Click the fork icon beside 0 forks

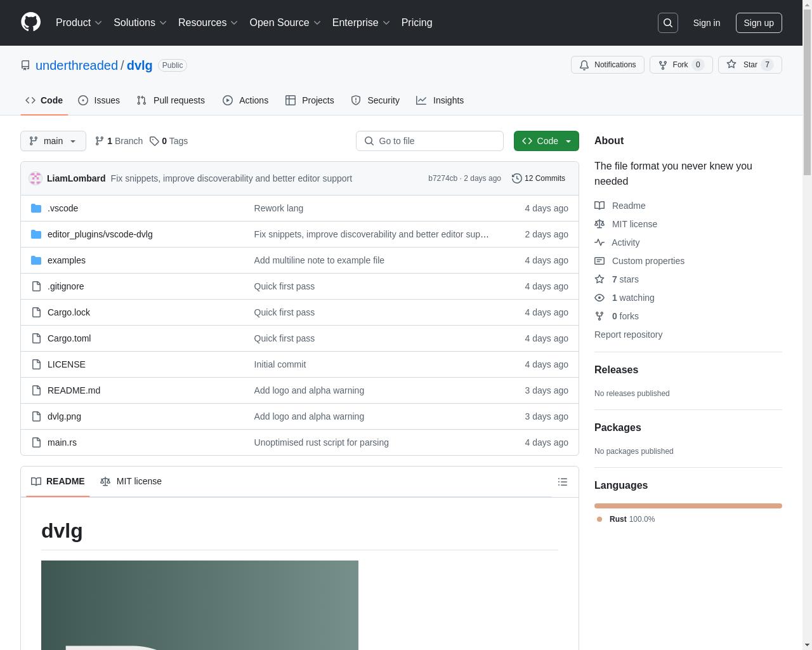[599, 316]
